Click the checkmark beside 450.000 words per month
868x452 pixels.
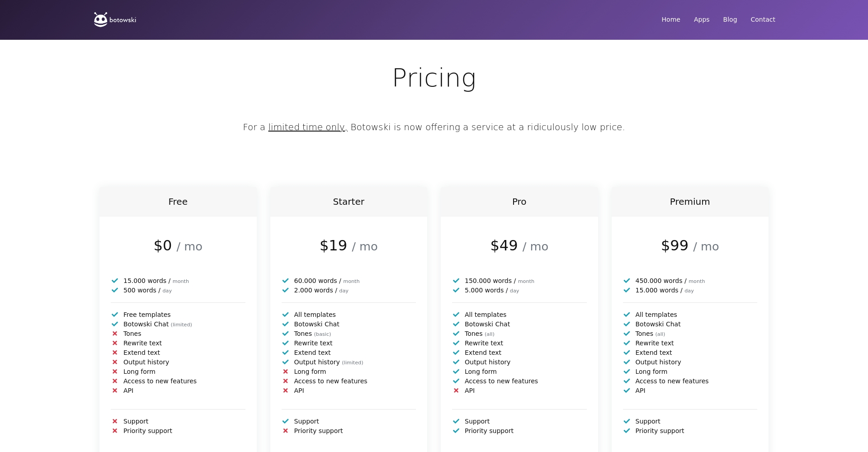[x=627, y=281]
